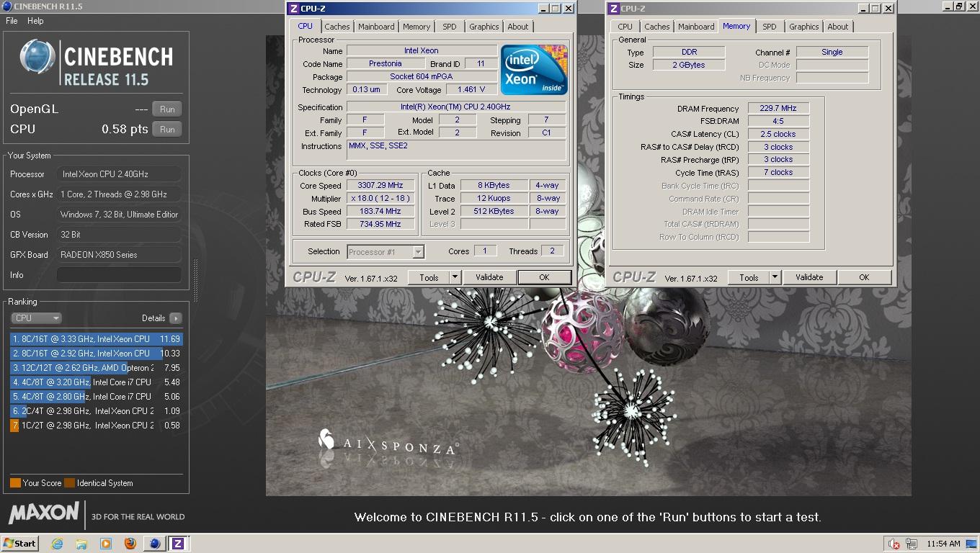
Task: Click the brown Identical System legend swatch
Action: click(69, 483)
